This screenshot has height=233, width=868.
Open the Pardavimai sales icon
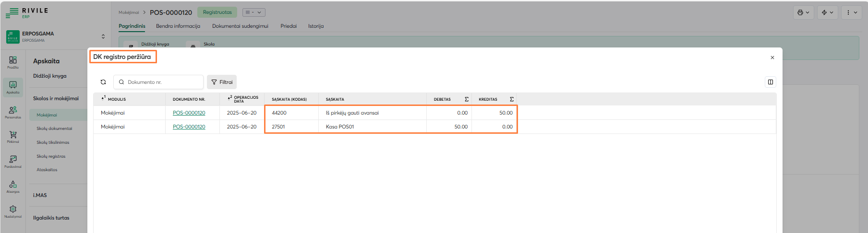point(13,161)
